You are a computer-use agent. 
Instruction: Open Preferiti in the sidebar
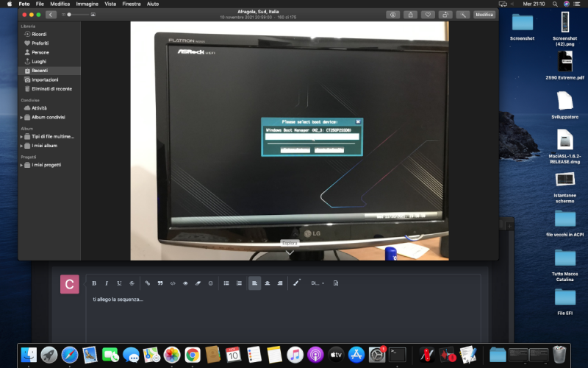[40, 43]
